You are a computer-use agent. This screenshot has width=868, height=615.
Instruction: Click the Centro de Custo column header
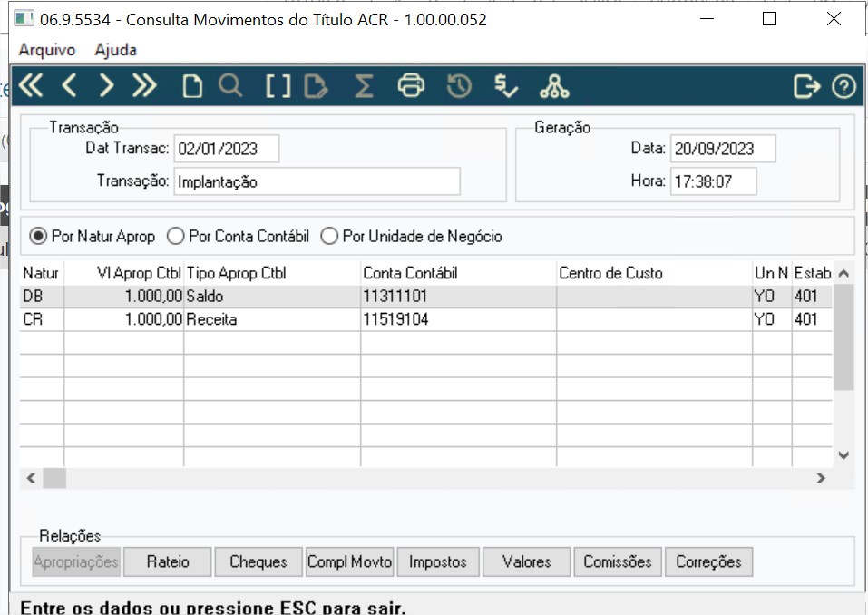click(654, 273)
